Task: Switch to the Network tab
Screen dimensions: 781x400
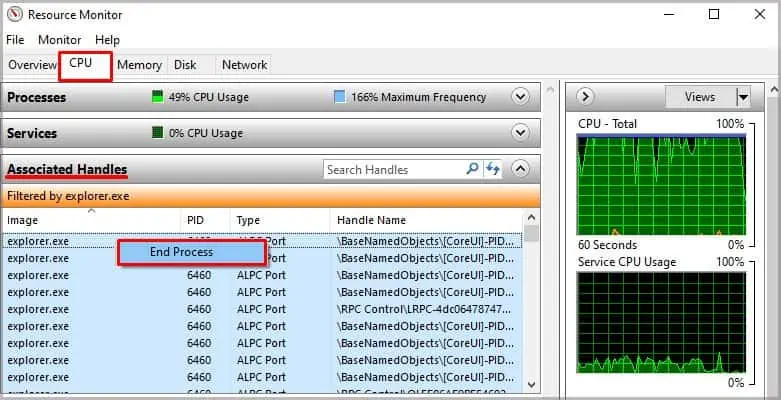Action: 244,65
